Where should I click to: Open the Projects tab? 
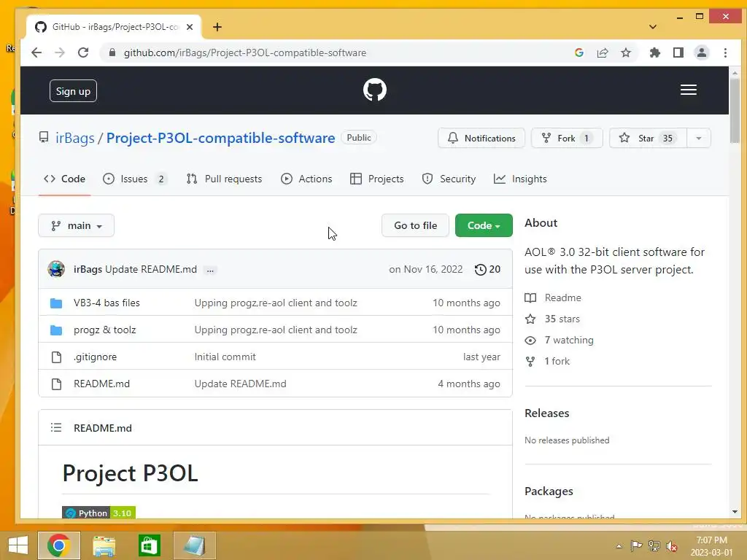tap(377, 179)
